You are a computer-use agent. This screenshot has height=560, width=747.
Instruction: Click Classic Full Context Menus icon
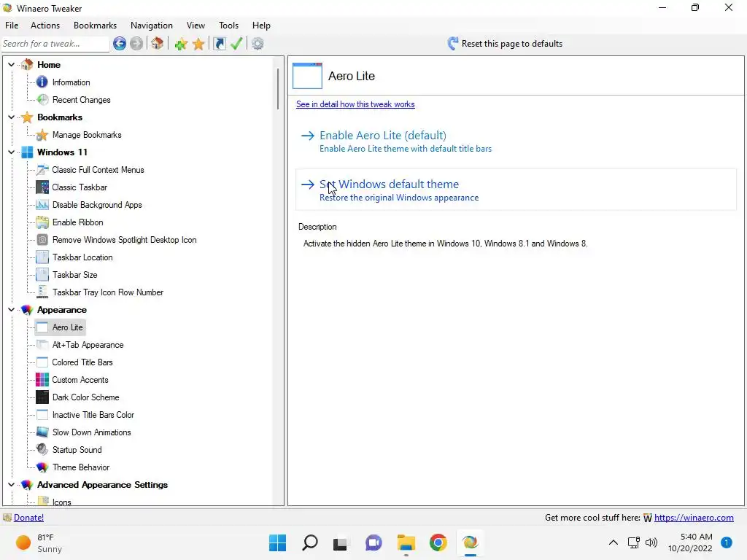tap(42, 169)
